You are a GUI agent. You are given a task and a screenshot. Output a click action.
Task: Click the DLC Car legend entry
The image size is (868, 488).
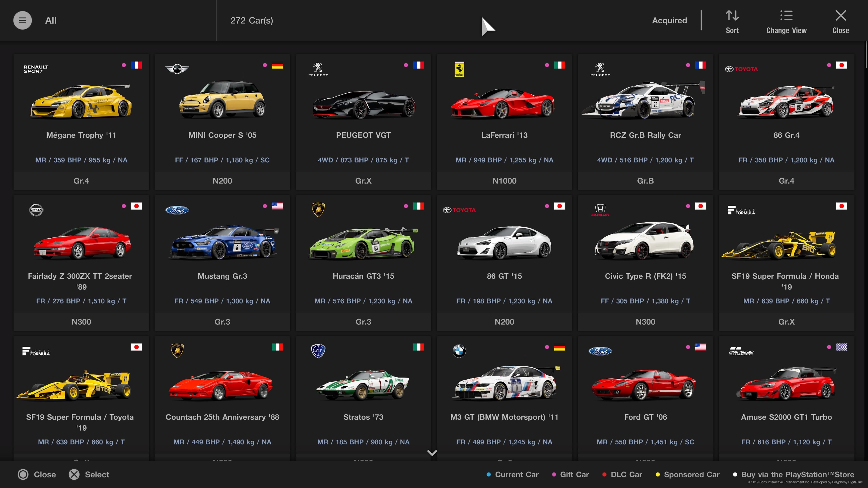[622, 474]
